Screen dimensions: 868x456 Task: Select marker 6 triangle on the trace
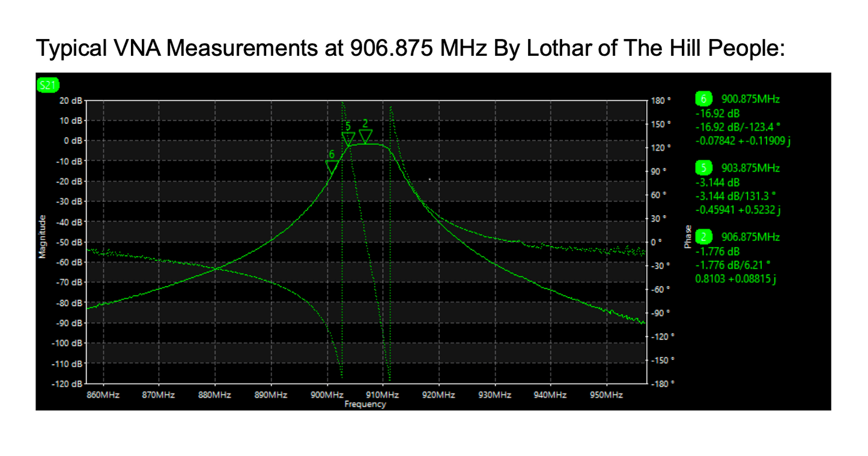click(x=332, y=167)
